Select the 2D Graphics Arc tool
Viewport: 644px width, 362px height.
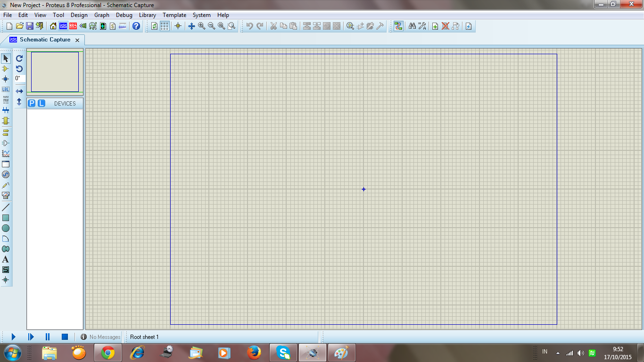click(6, 239)
